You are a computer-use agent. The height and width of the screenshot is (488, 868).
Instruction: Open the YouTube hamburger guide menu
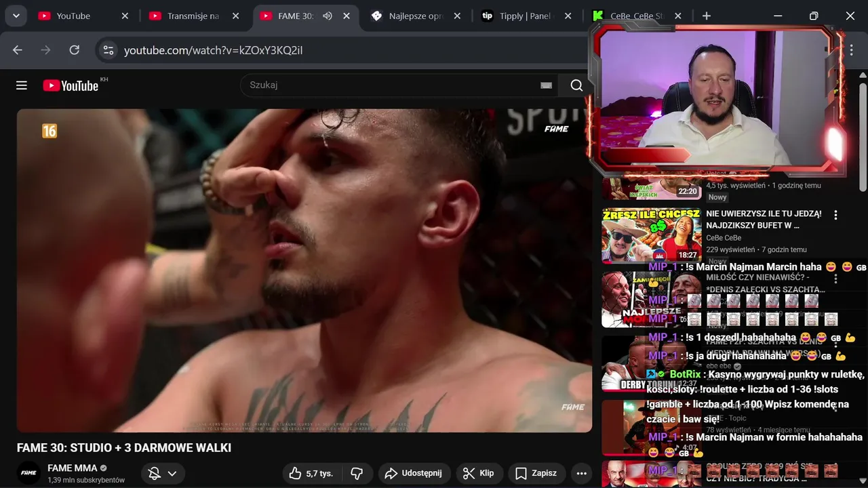(x=22, y=85)
